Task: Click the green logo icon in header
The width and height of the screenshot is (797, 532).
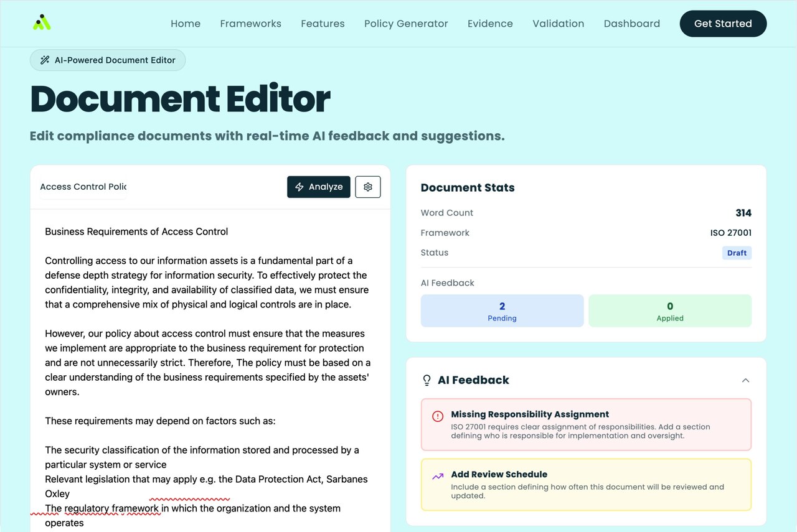Action: pos(42,23)
